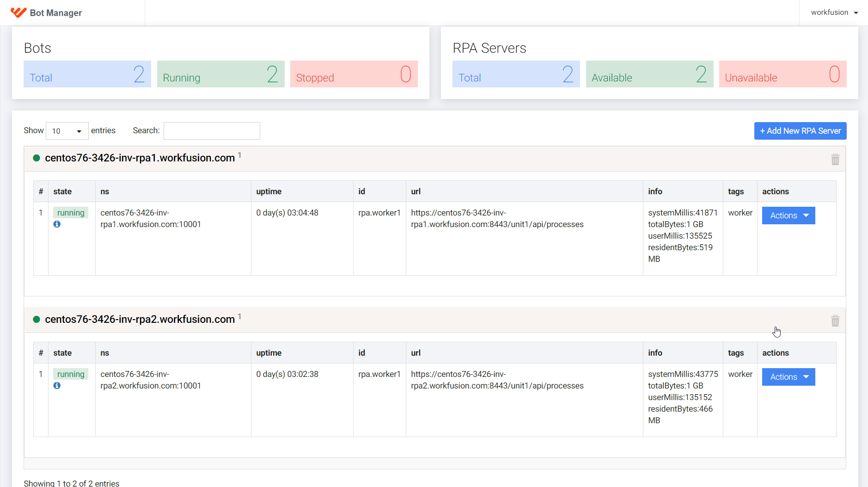Viewport: 868px width, 487px height.
Task: Click worker tag in rpa1 table
Action: [740, 213]
